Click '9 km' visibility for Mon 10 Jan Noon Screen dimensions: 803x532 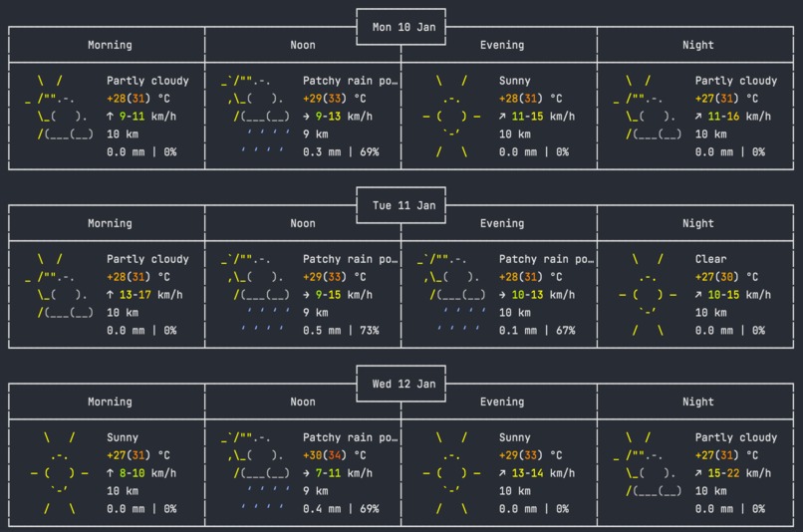[x=315, y=134]
